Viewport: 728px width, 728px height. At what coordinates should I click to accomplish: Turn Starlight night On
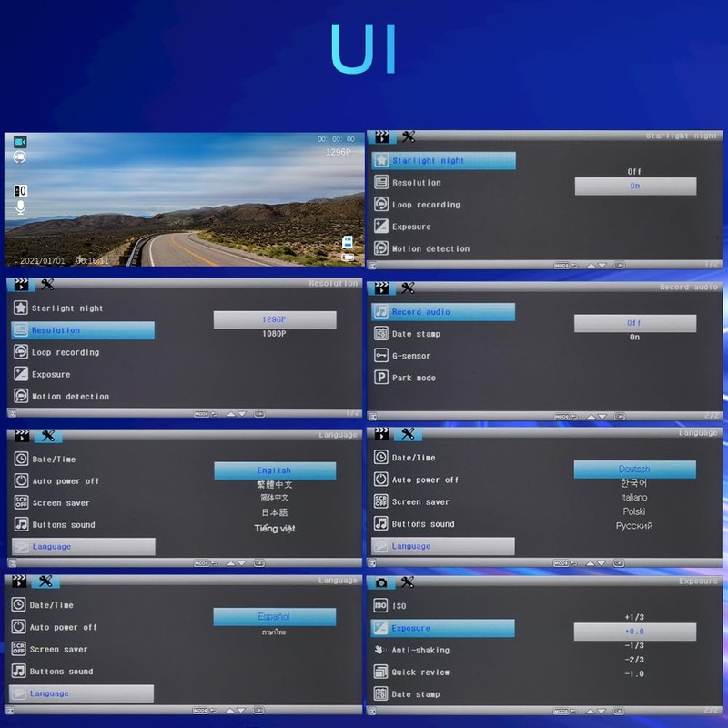pyautogui.click(x=634, y=186)
